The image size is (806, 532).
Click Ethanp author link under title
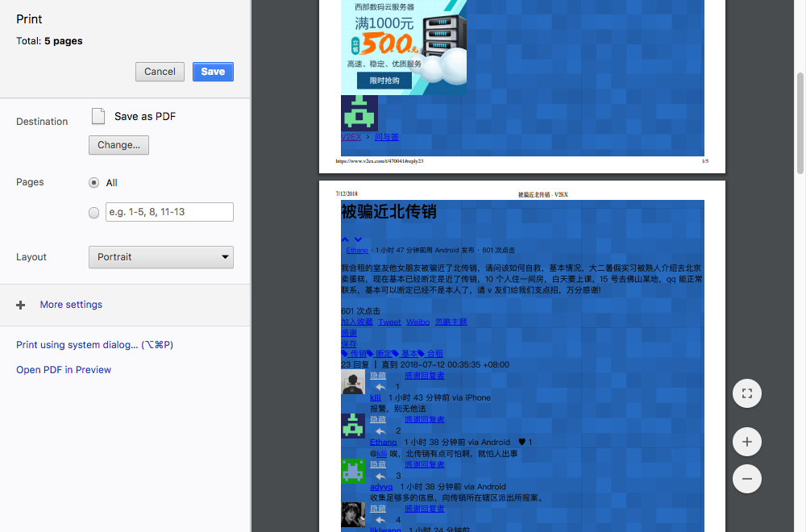[357, 251]
